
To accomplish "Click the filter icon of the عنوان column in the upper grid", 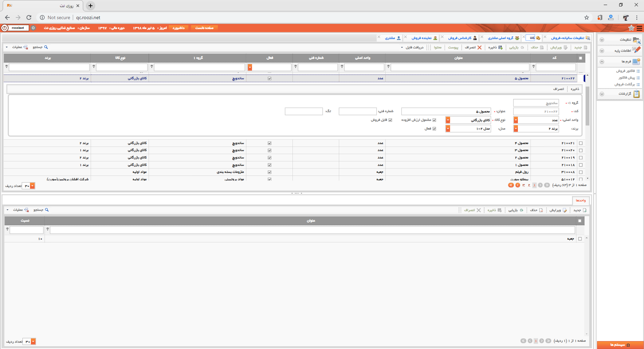I will pos(388,66).
